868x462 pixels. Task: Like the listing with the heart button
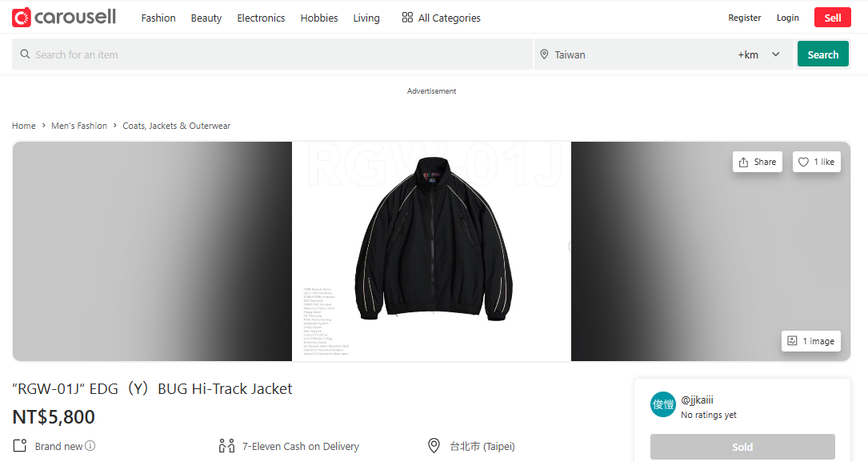pos(817,162)
